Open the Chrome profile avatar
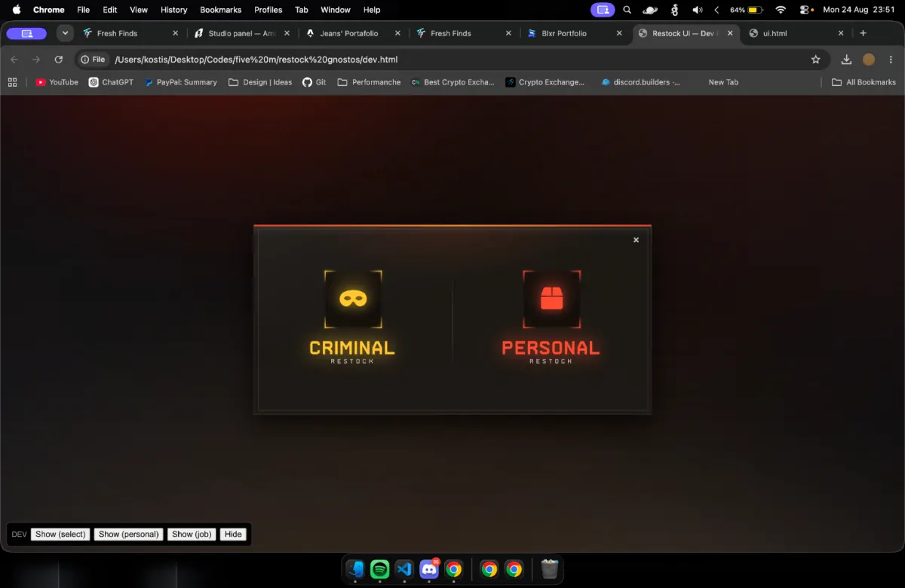This screenshot has width=905, height=588. [869, 60]
